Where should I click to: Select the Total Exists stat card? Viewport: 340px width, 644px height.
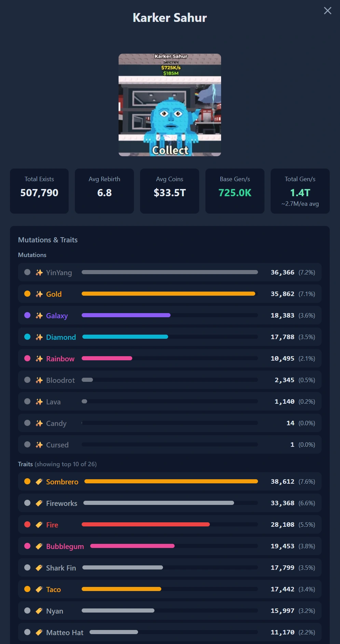(39, 191)
